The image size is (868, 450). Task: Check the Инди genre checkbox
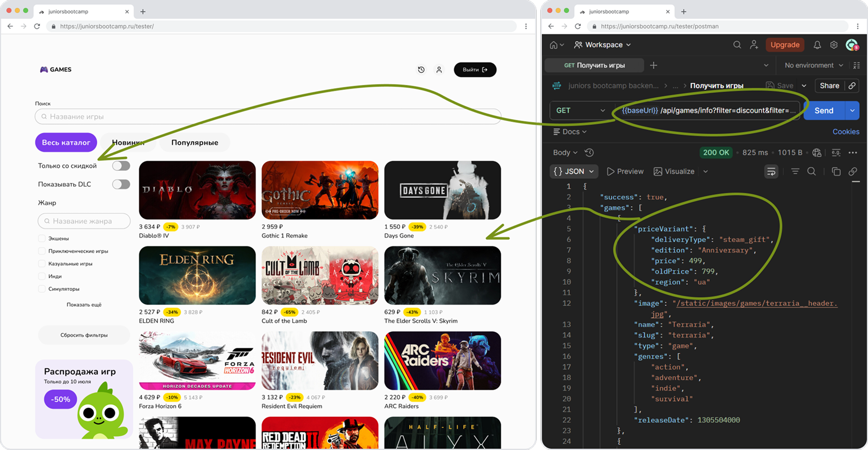[42, 276]
